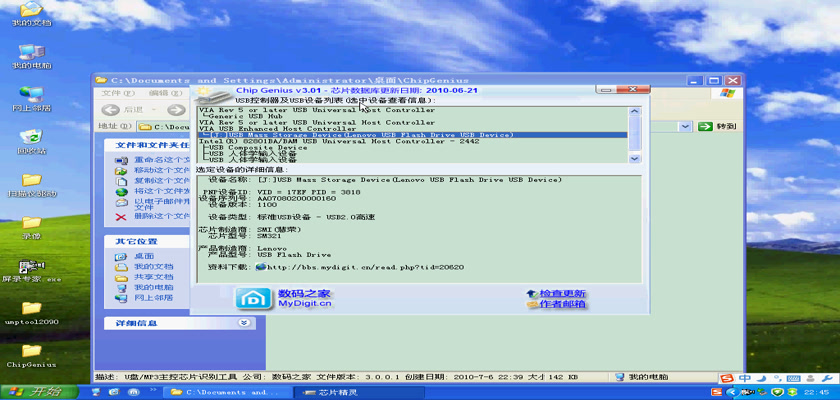Switch to 芯片精灵 taskbar button

pyautogui.click(x=359, y=393)
